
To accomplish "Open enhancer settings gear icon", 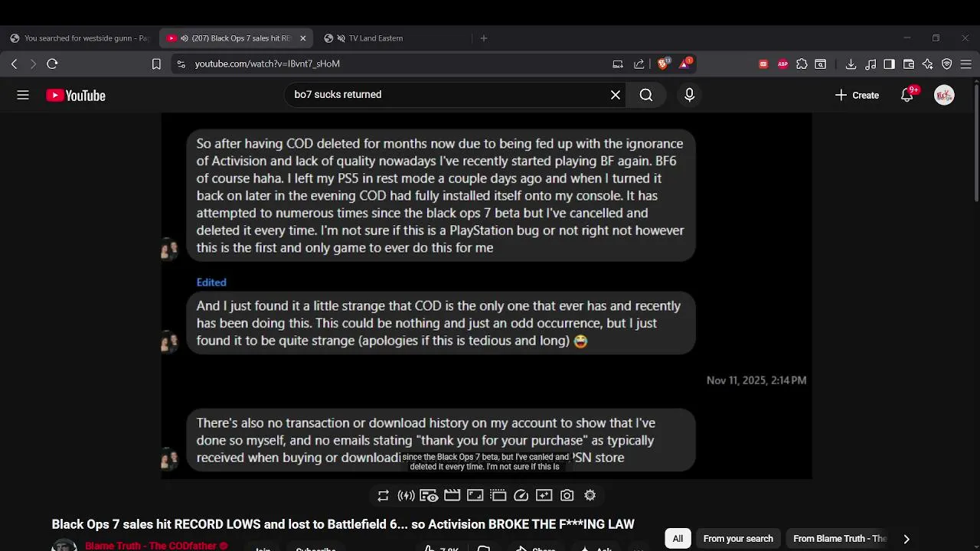I will [590, 496].
